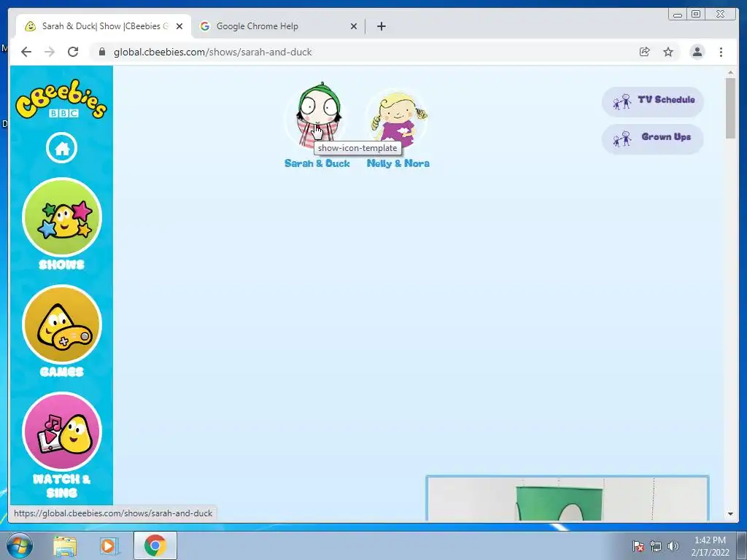Image resolution: width=747 pixels, height=560 pixels.
Task: Click the green craft video thumbnail
Action: tap(567, 498)
